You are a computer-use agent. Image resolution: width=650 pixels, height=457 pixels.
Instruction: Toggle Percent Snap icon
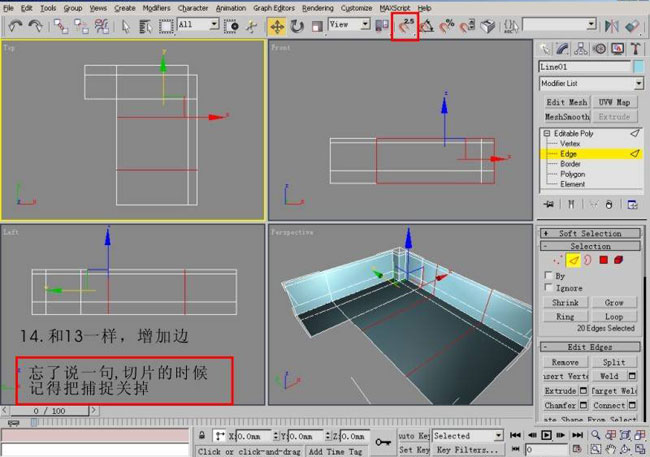(447, 26)
